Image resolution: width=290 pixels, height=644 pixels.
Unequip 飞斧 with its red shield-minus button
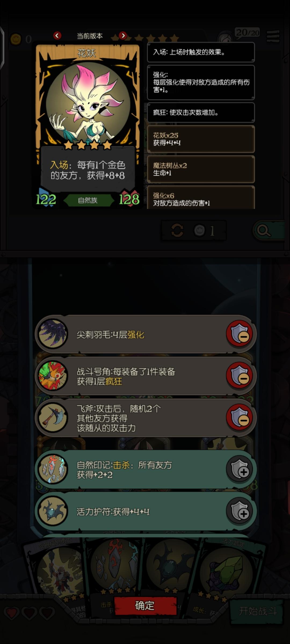[x=239, y=417]
